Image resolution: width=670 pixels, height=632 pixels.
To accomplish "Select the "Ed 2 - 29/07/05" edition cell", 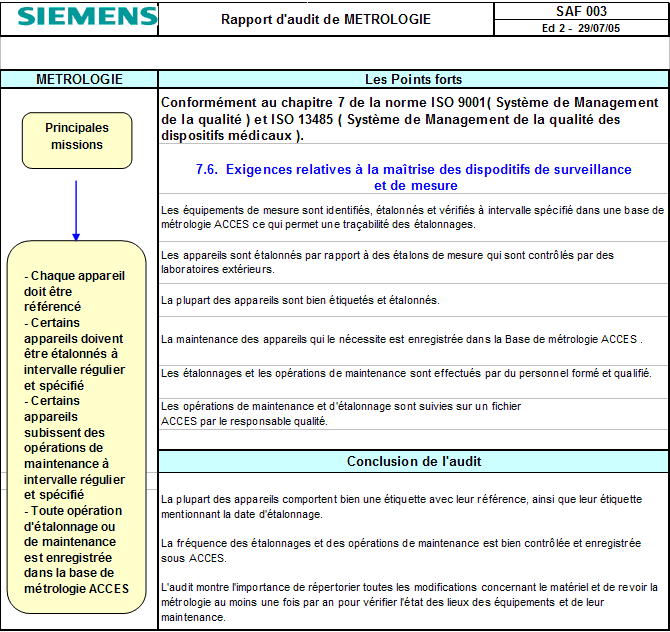I will point(581,28).
